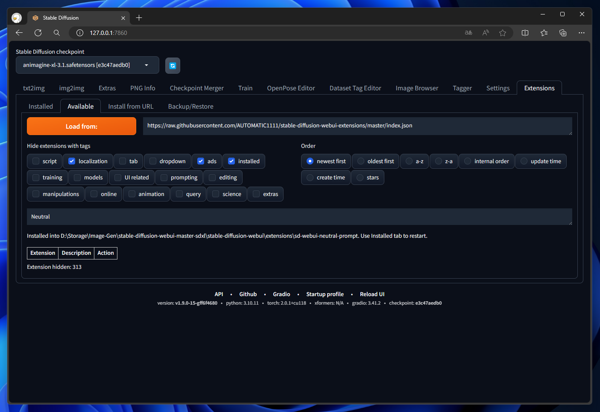Select the Backup/Restore sub-tab
Screen dimensions: 600x412
point(191,106)
